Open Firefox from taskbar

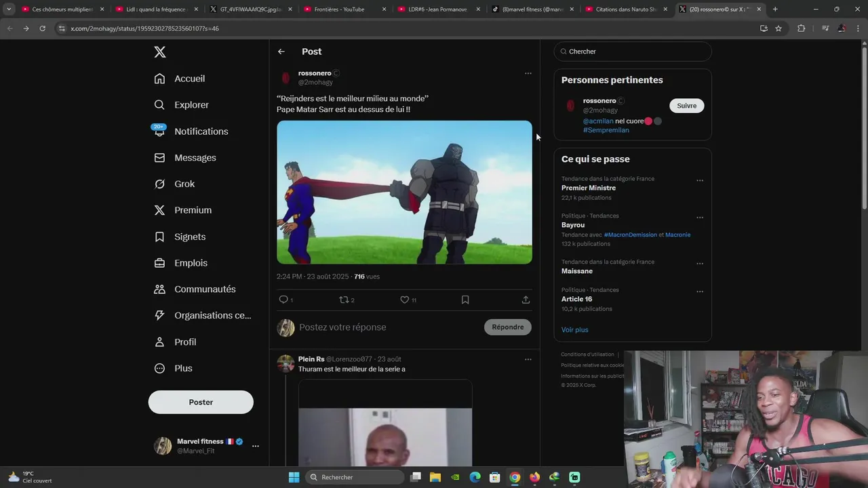coord(534,477)
